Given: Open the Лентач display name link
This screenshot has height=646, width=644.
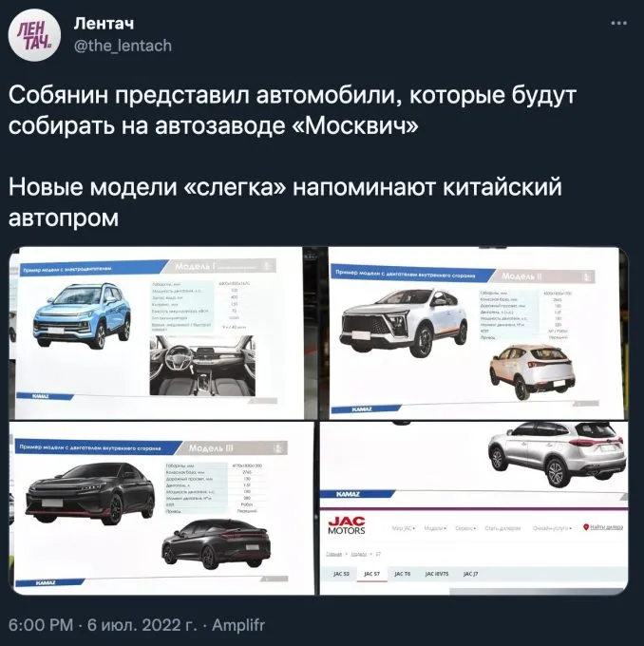Looking at the screenshot, I should point(104,24).
